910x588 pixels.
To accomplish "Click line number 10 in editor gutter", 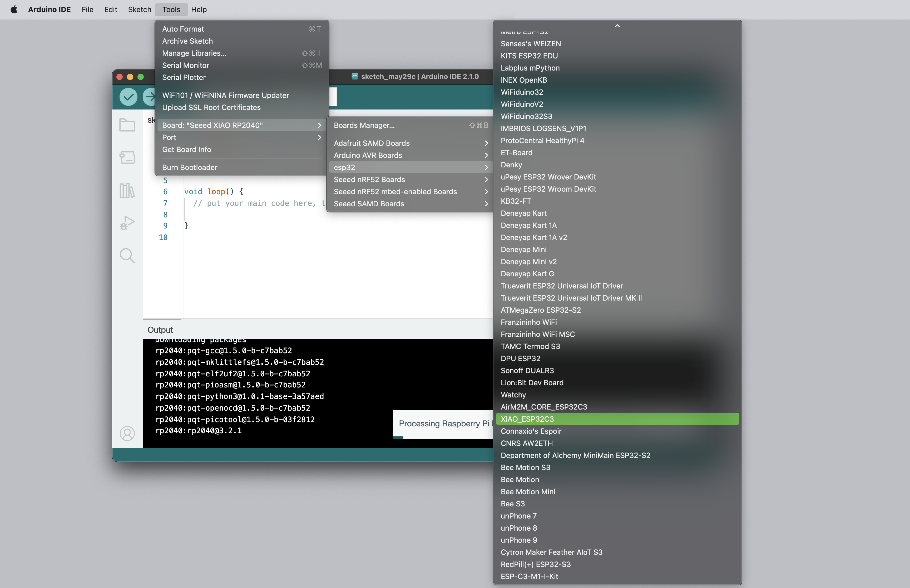I will 163,237.
